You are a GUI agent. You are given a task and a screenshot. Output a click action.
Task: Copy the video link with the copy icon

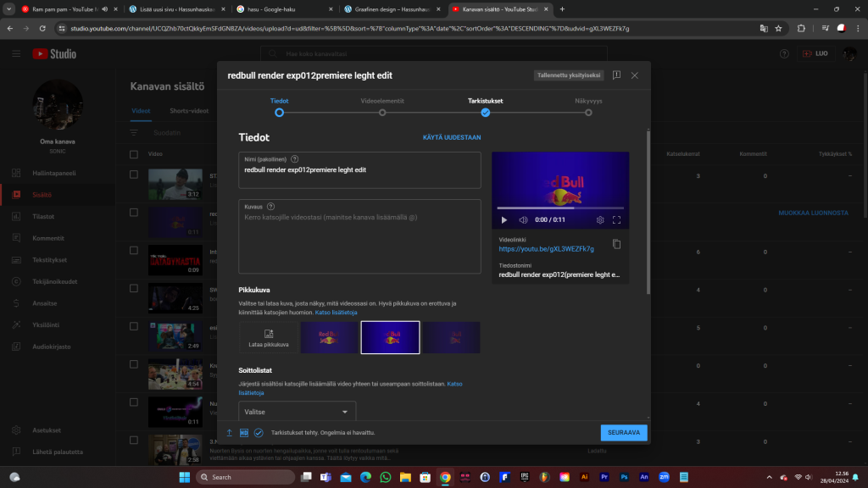(x=617, y=244)
